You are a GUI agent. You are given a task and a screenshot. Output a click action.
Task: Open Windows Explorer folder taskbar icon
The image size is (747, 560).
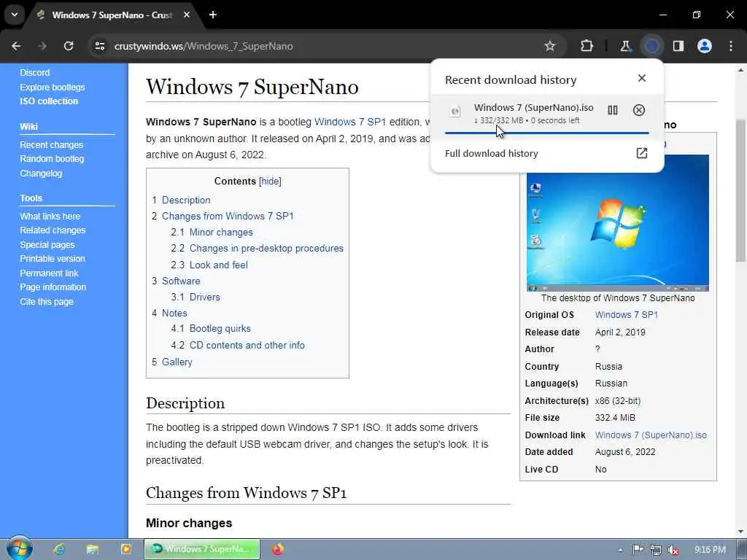(x=93, y=549)
